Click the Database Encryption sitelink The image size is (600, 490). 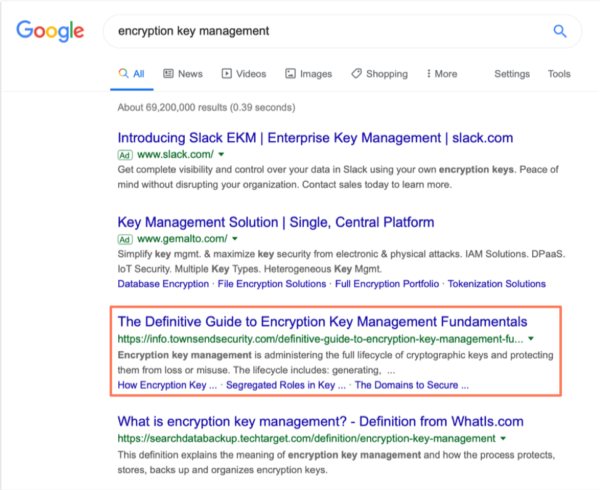(x=163, y=284)
